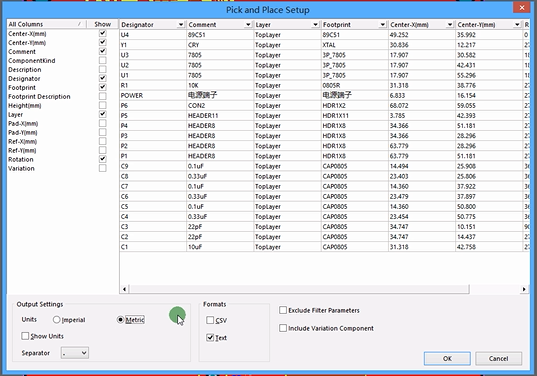Select Variation in the All Columns list
537x376 pixels.
point(21,168)
